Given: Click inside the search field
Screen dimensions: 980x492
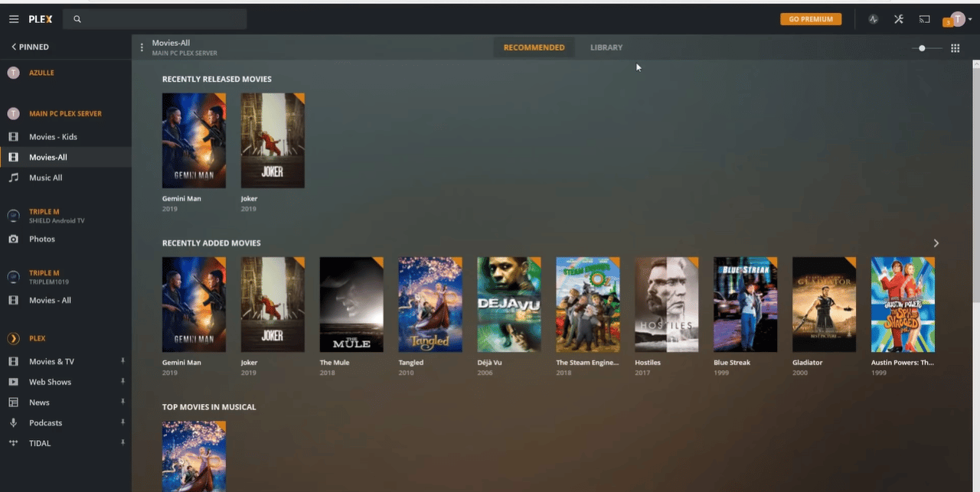Looking at the screenshot, I should [155, 19].
